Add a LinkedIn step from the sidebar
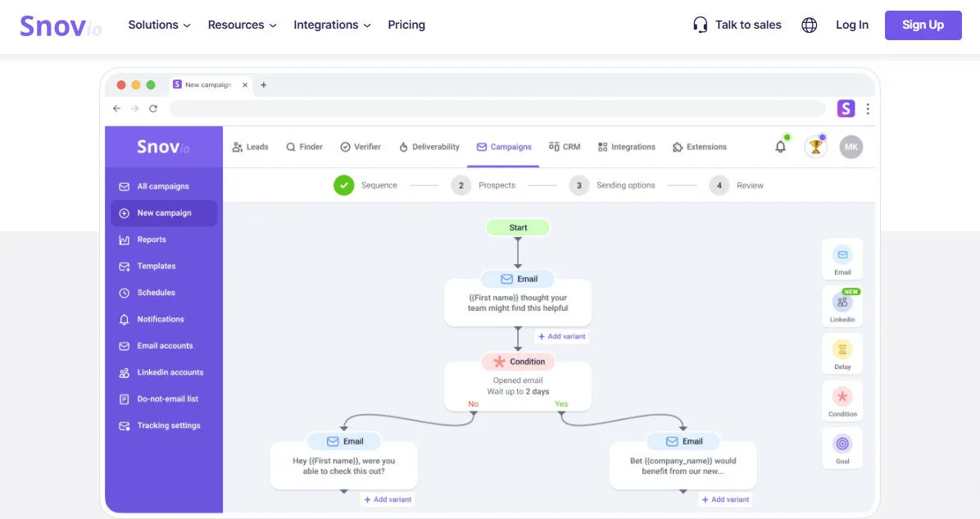980x519 pixels. click(x=842, y=305)
